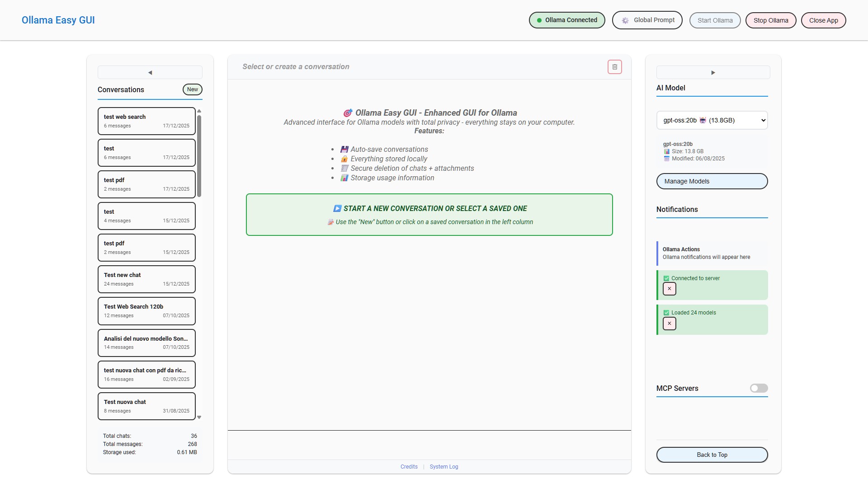The image size is (868, 488).
Task: Collapse left sidebar with arrow
Action: point(150,72)
